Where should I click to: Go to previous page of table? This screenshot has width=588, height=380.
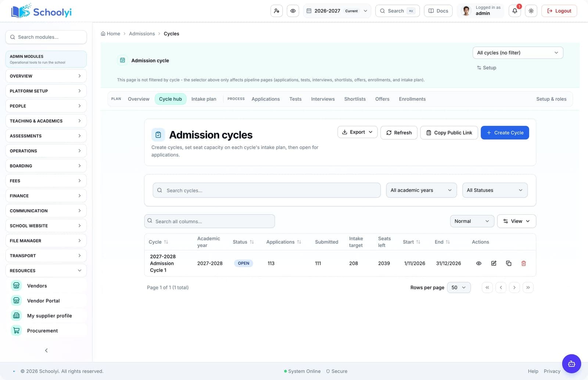click(x=501, y=287)
